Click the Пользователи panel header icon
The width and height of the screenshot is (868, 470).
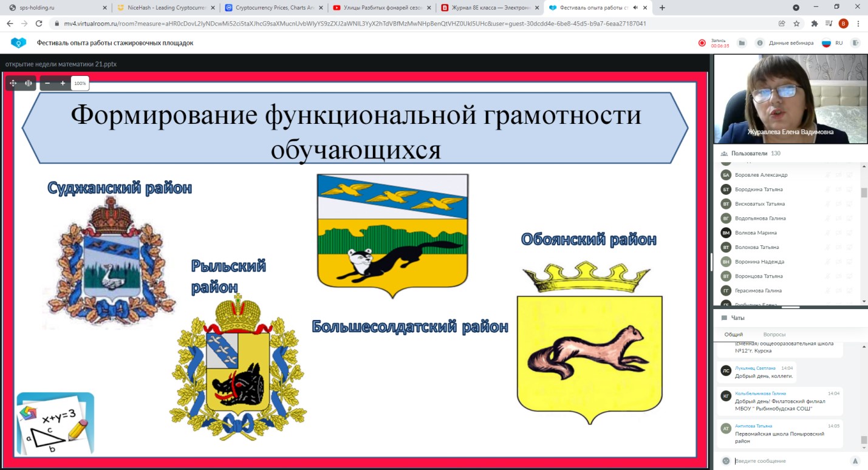click(724, 153)
